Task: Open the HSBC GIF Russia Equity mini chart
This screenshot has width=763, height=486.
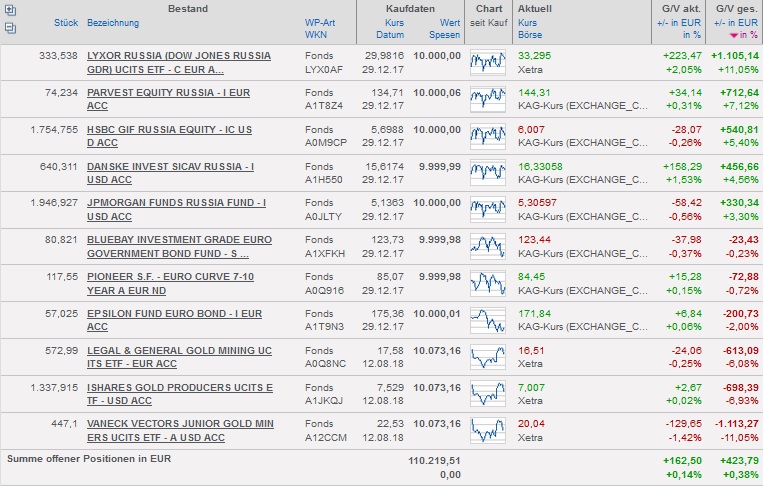Action: [x=488, y=136]
